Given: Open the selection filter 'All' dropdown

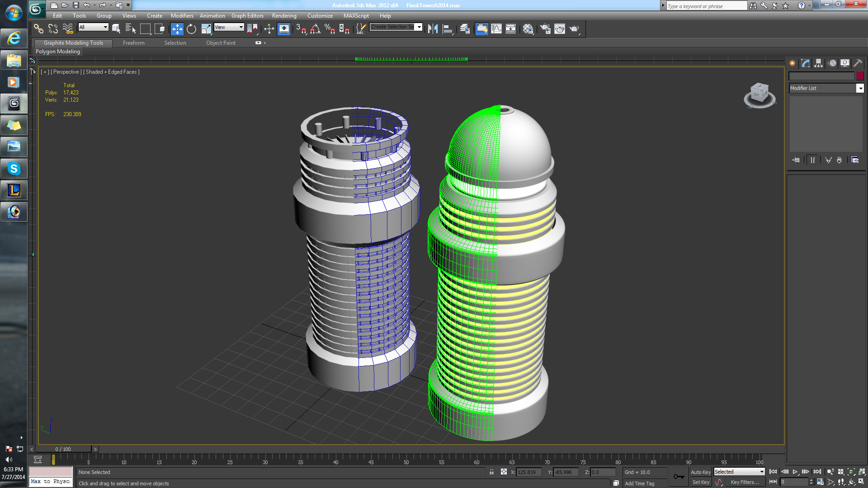Looking at the screenshot, I should point(94,27).
